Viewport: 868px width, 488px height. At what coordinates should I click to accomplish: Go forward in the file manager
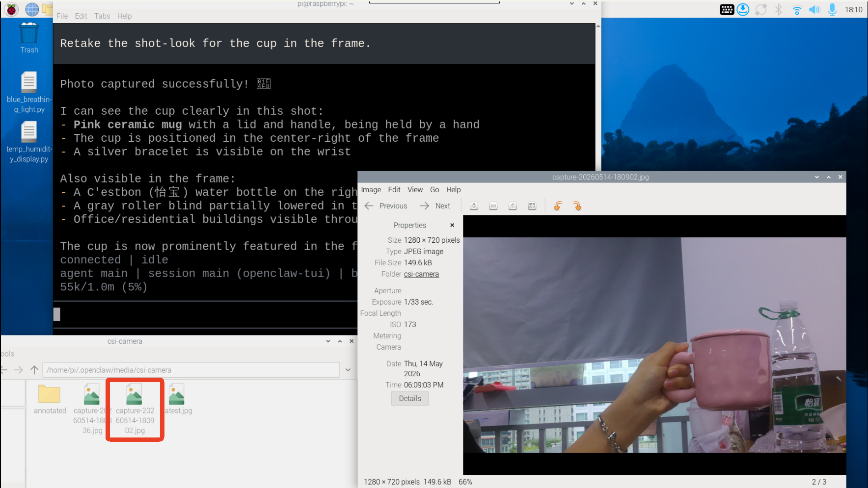(x=19, y=370)
